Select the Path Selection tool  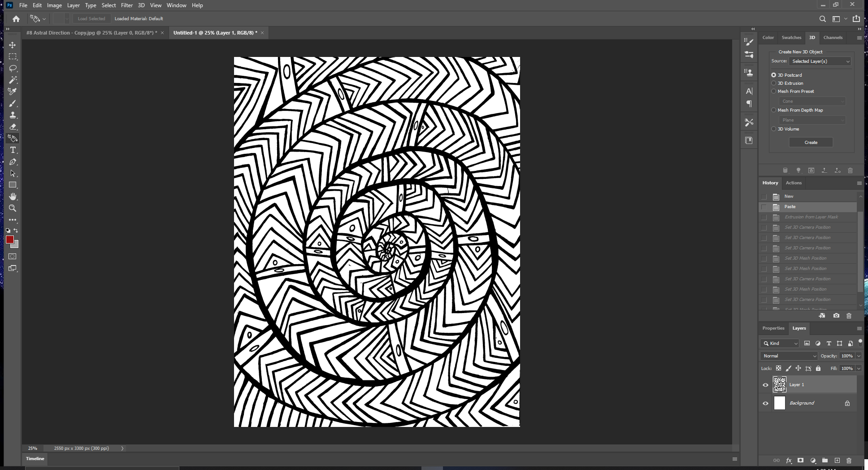(13, 173)
